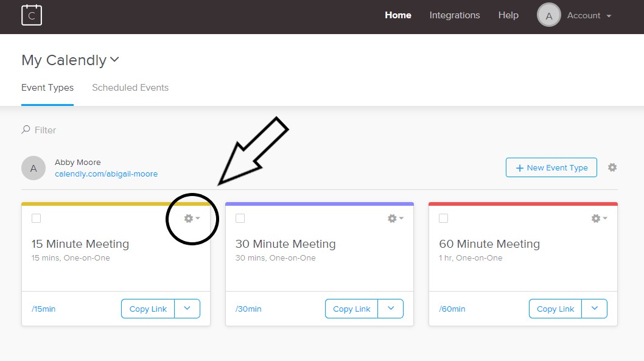Click '15 mins, One-on-One' description
Image resolution: width=644 pixels, height=361 pixels.
pos(71,258)
